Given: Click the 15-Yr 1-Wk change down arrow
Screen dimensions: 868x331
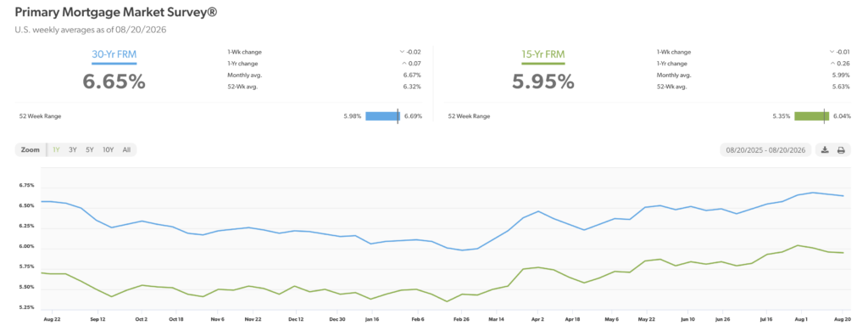Looking at the screenshot, I should pyautogui.click(x=832, y=52).
